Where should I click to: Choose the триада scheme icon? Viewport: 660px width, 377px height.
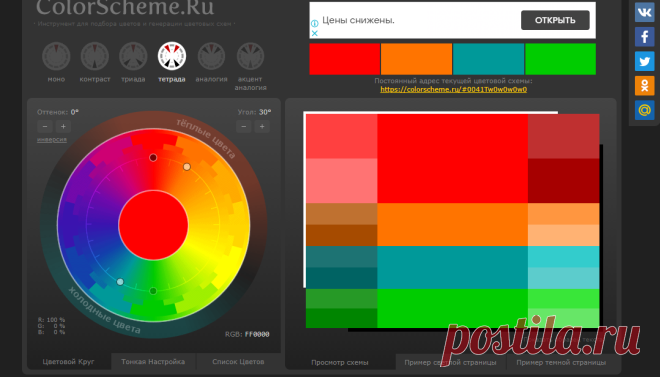[133, 56]
